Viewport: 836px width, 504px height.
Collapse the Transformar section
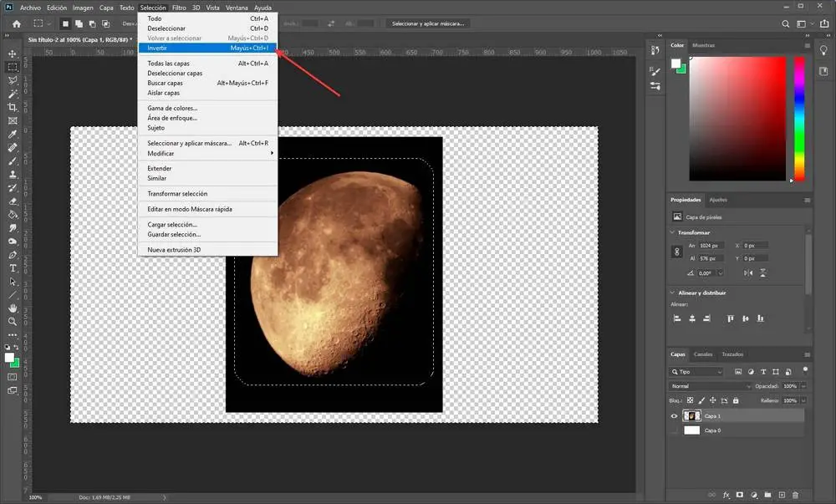[x=673, y=232]
